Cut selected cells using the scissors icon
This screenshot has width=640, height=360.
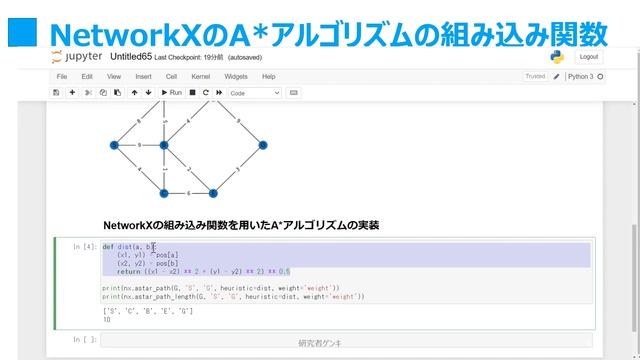pos(88,93)
